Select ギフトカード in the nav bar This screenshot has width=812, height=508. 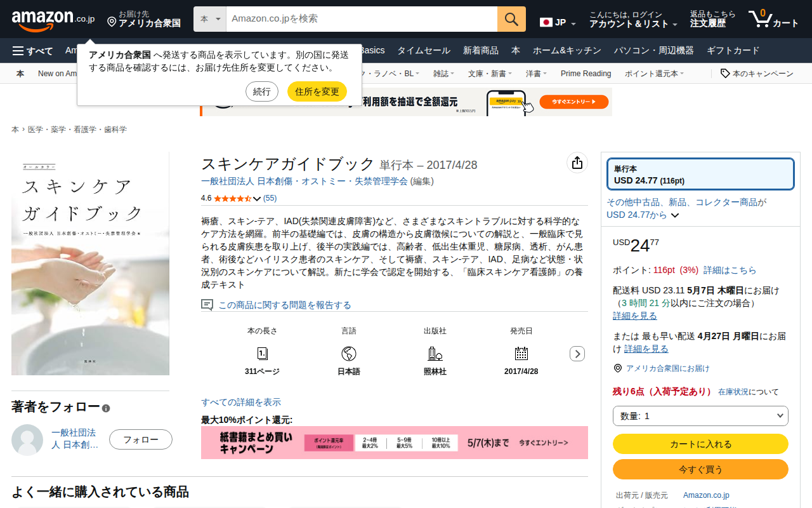point(733,51)
